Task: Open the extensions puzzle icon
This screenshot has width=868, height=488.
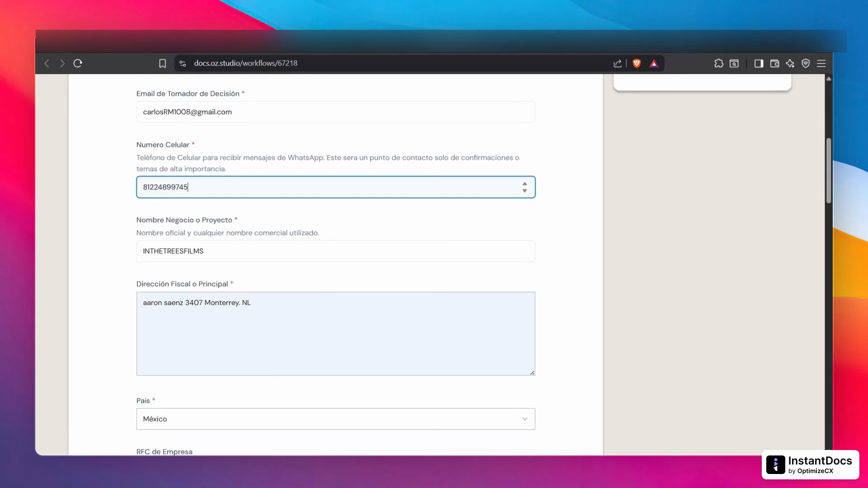Action: [719, 63]
